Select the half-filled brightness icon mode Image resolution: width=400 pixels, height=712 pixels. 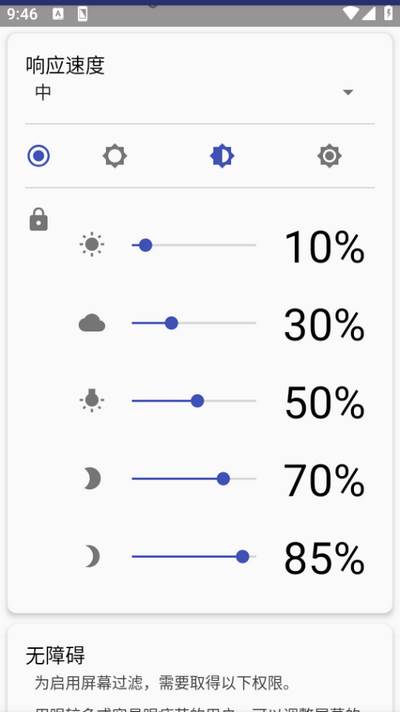point(222,156)
